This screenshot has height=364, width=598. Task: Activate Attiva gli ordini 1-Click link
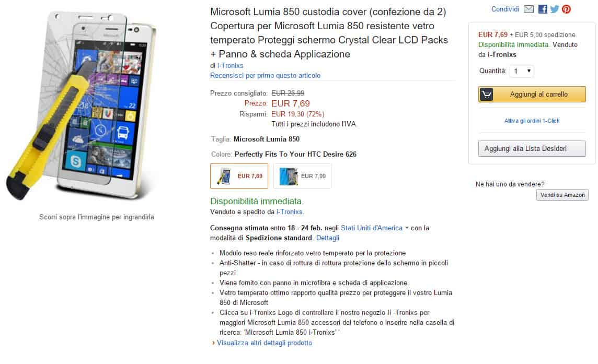coord(532,121)
